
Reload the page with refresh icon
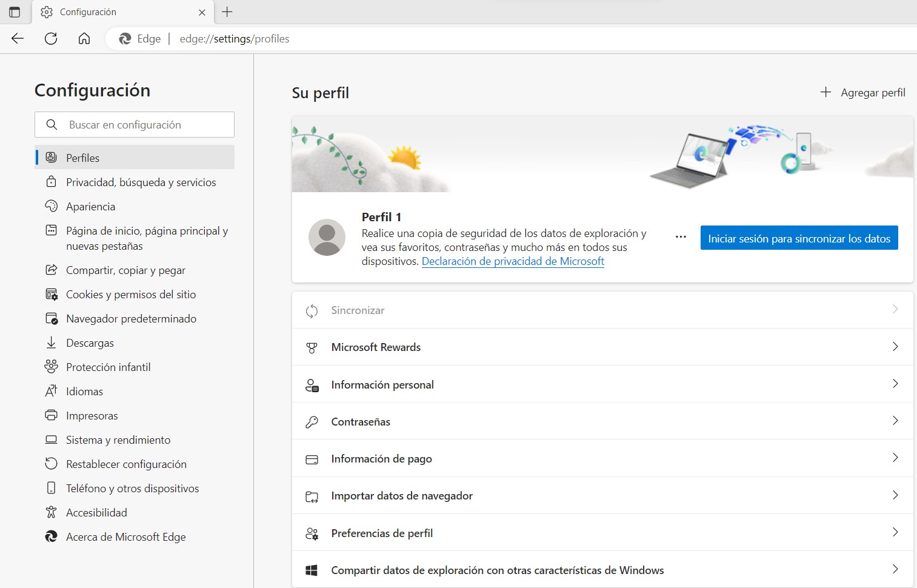coord(51,39)
